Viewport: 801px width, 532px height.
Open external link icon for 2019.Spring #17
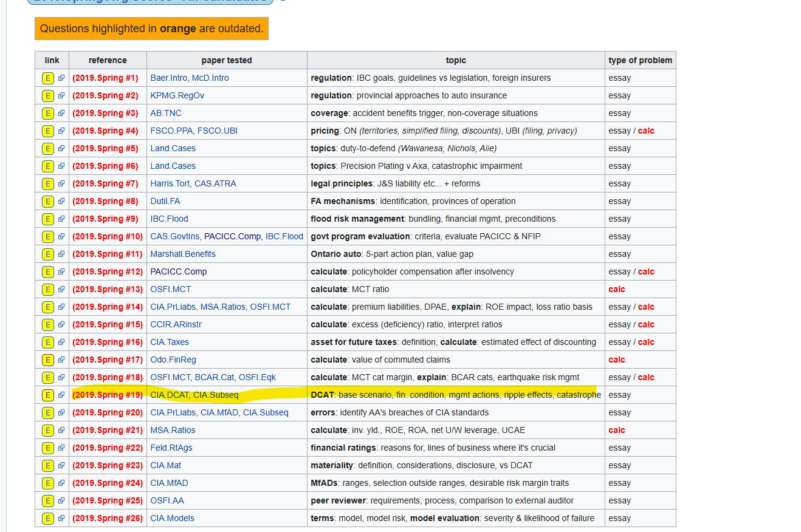(x=61, y=360)
